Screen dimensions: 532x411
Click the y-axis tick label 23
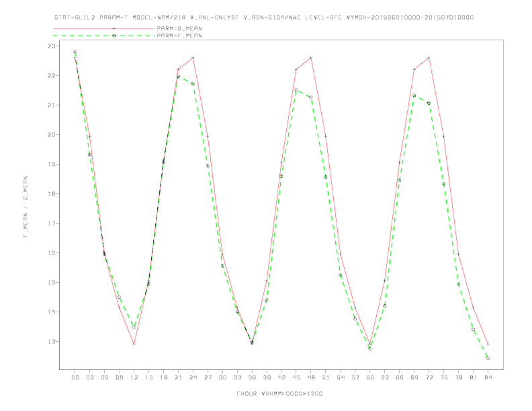tap(52, 46)
